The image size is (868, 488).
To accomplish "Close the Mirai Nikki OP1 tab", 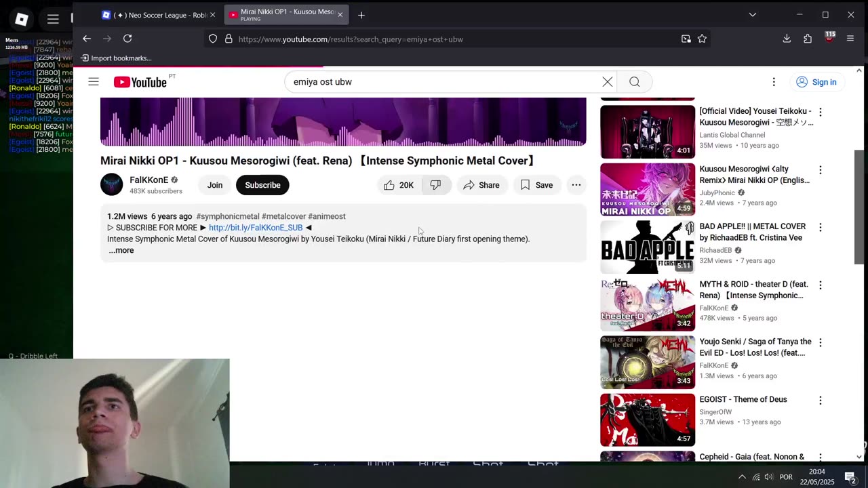I will (x=340, y=15).
